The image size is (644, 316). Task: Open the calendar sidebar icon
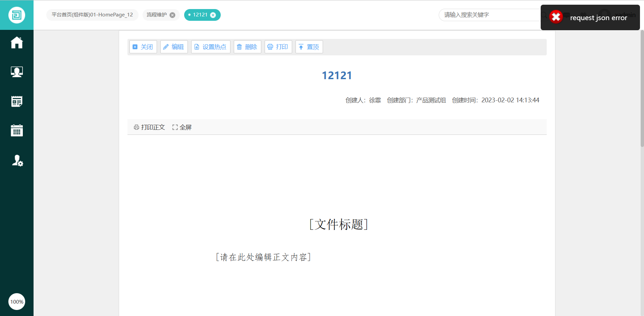[17, 130]
